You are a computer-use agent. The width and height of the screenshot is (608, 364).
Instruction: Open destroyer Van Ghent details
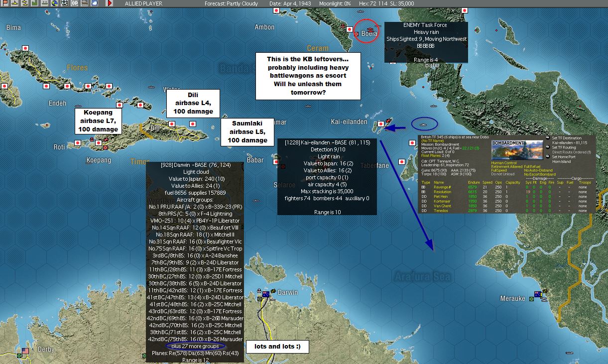[442, 206]
